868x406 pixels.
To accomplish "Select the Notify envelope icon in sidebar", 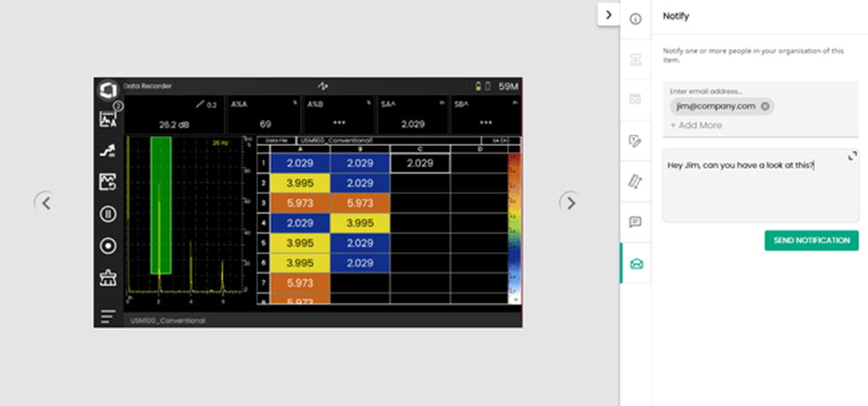I will (636, 264).
